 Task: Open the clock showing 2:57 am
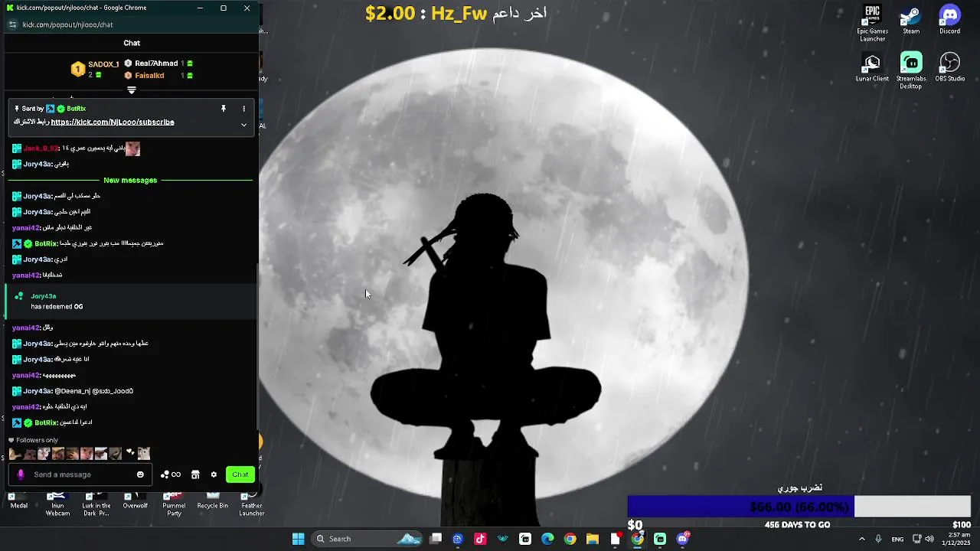(954, 539)
